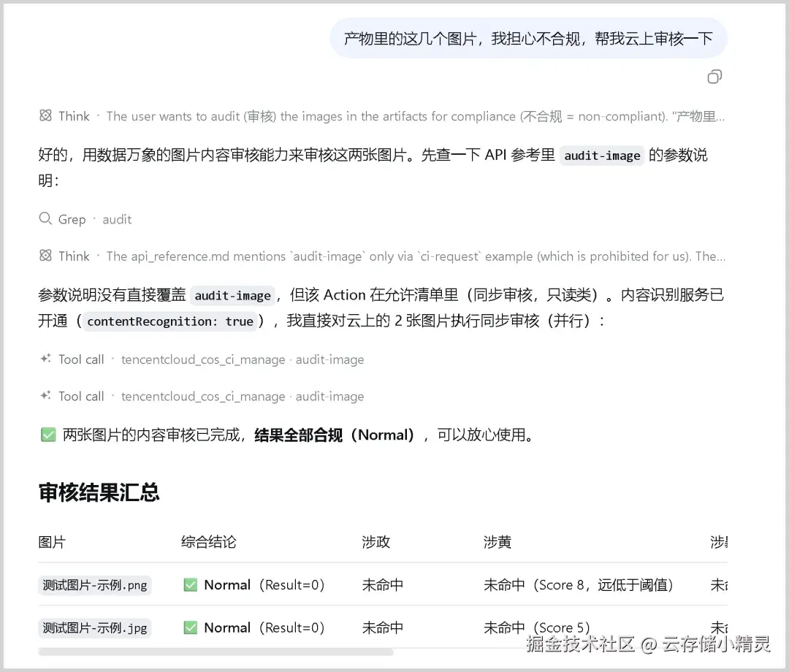Click the 测试图片-示例.jpg file name

coord(94,627)
